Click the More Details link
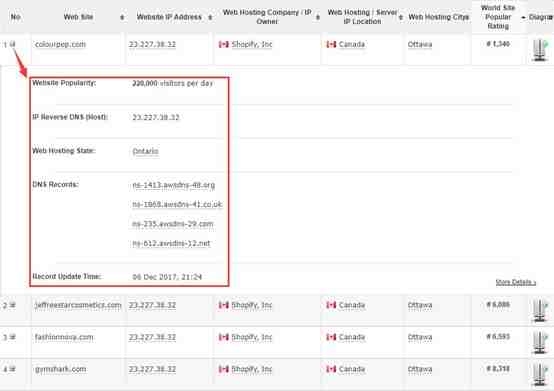 515,282
